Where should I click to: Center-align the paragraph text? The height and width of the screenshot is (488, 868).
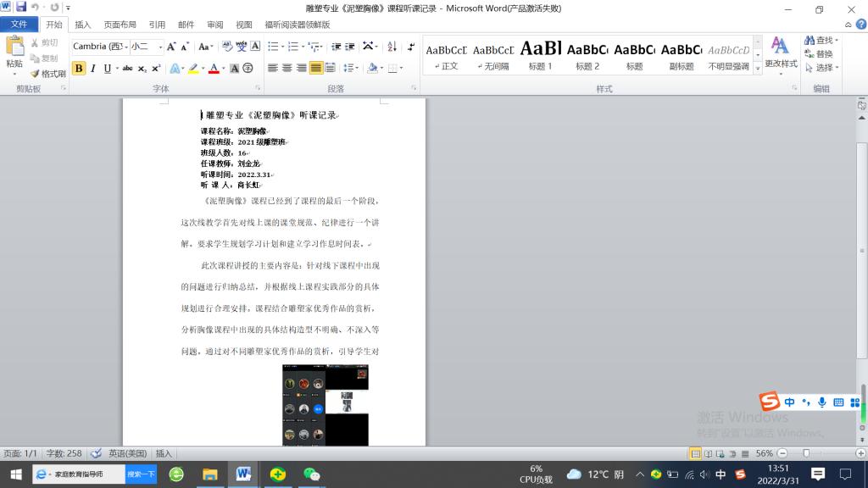(287, 68)
